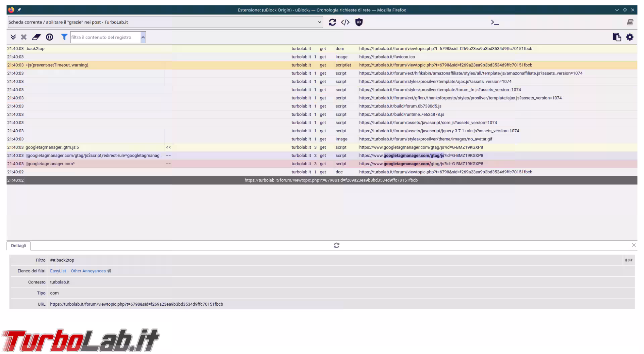Screen dimensions: 644x354
Task: Pin the window with titlebar pin icon
Action: (x=19, y=10)
